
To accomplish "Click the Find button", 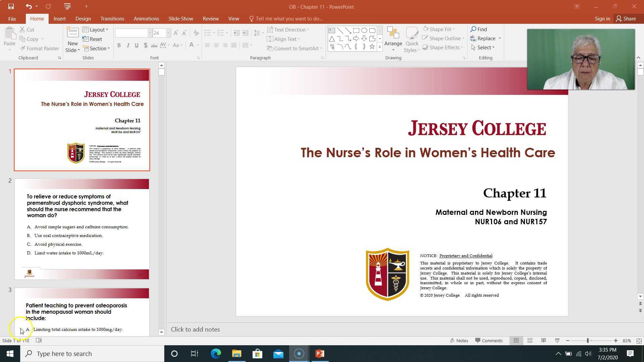I will (479, 29).
